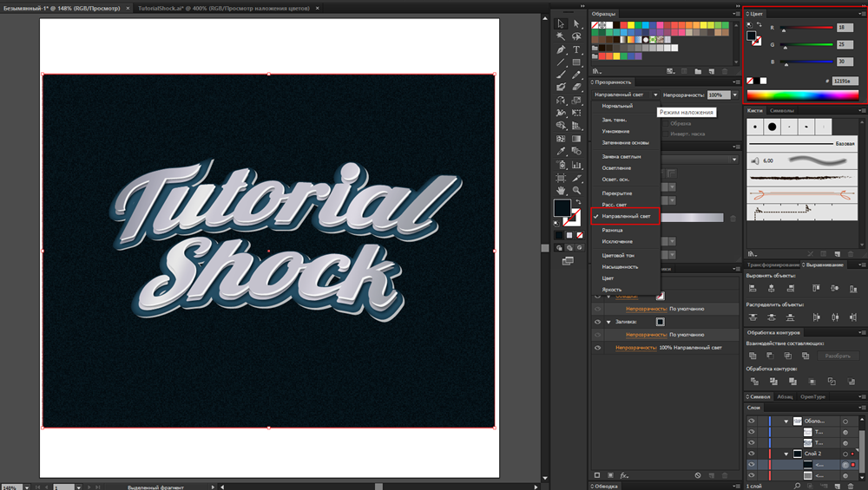Switch to the TutorialShock.ai document tab
Screen dimensions: 868x490
[x=222, y=7]
